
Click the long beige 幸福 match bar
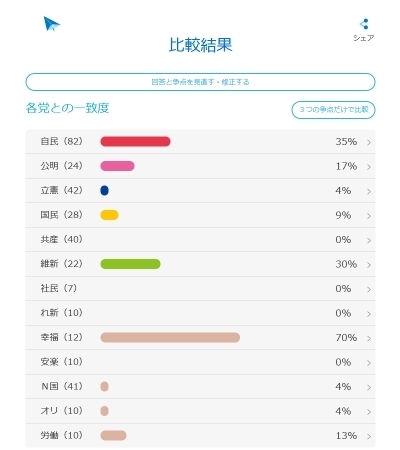click(x=170, y=337)
